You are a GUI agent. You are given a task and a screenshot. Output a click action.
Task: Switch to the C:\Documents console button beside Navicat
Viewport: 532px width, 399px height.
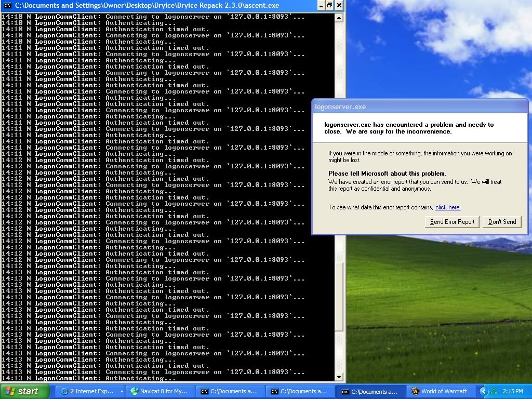230,391
